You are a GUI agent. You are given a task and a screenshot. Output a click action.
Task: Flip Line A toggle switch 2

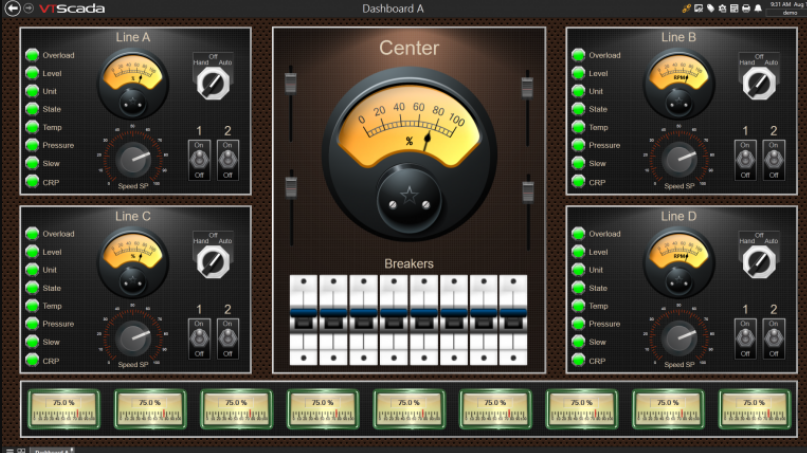pos(227,160)
